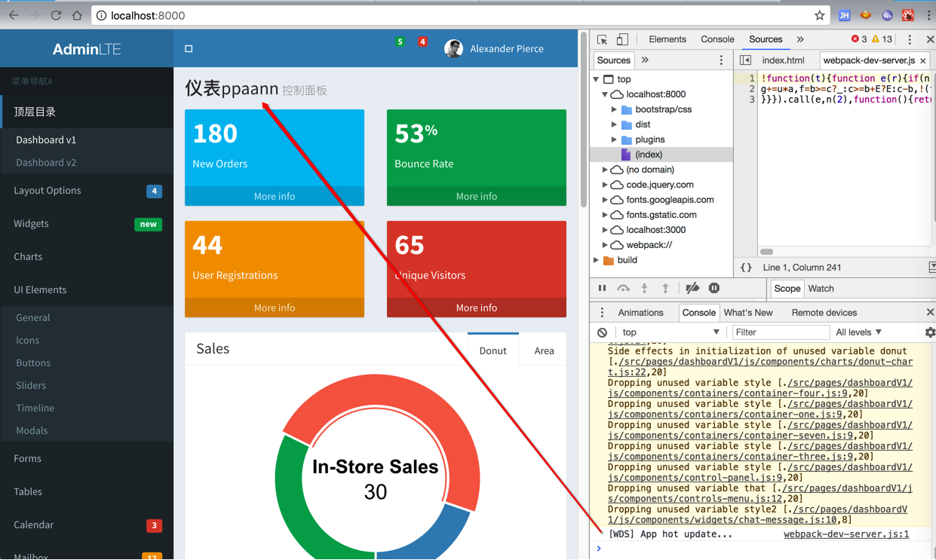Screen dimensions: 936x560
Task: Open Alexander Pierce user menu
Action: click(494, 49)
